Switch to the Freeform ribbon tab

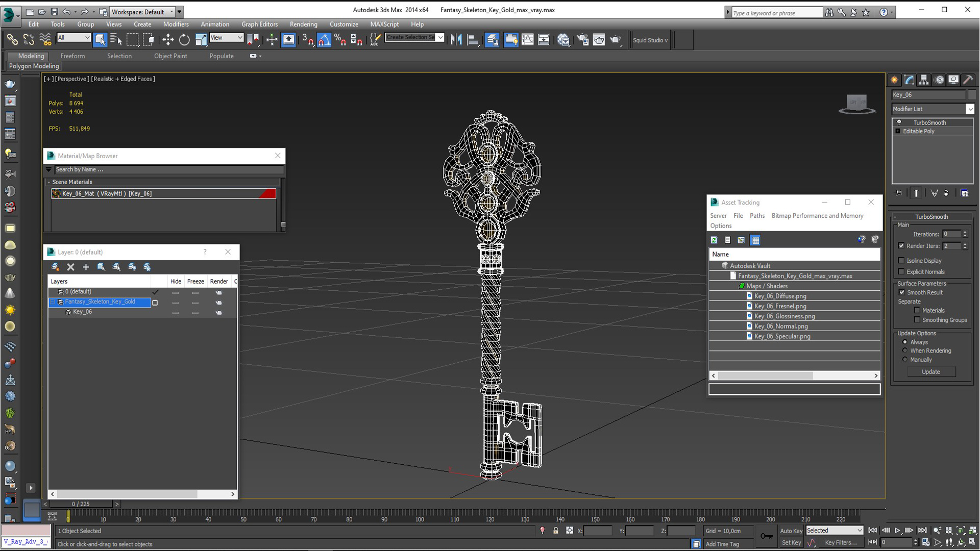tap(72, 56)
